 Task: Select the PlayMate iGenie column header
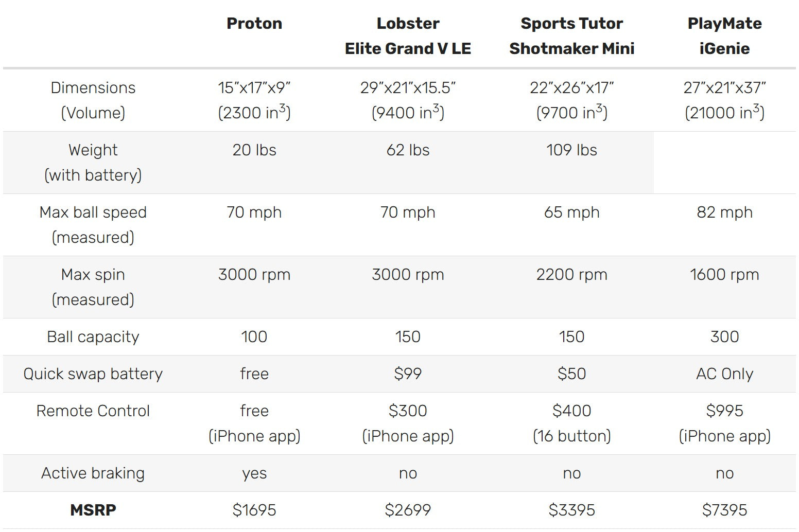724,36
